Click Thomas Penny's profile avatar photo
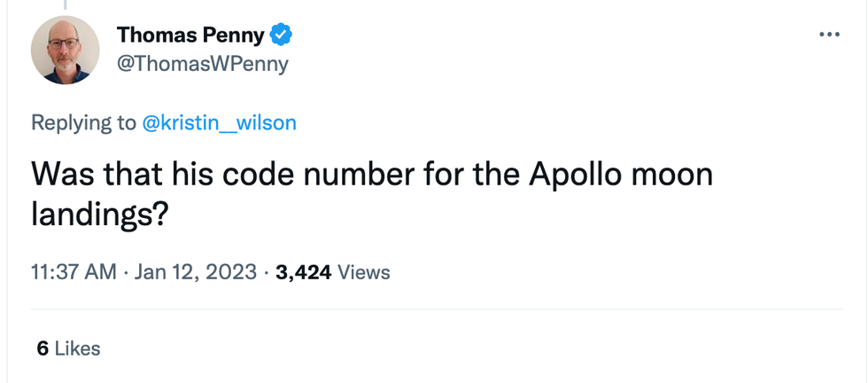Image resolution: width=868 pixels, height=383 pixels. coord(65,50)
